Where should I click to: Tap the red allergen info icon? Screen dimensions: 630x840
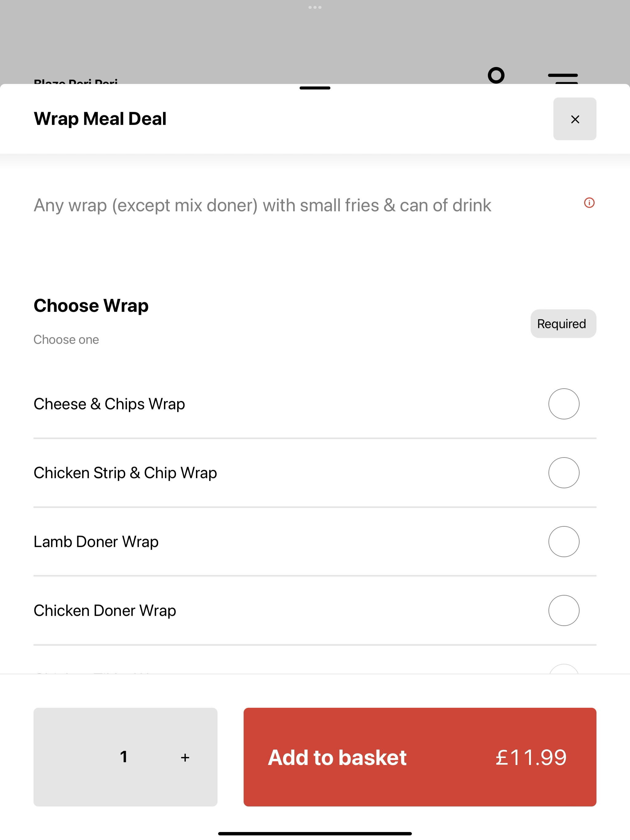coord(589,203)
